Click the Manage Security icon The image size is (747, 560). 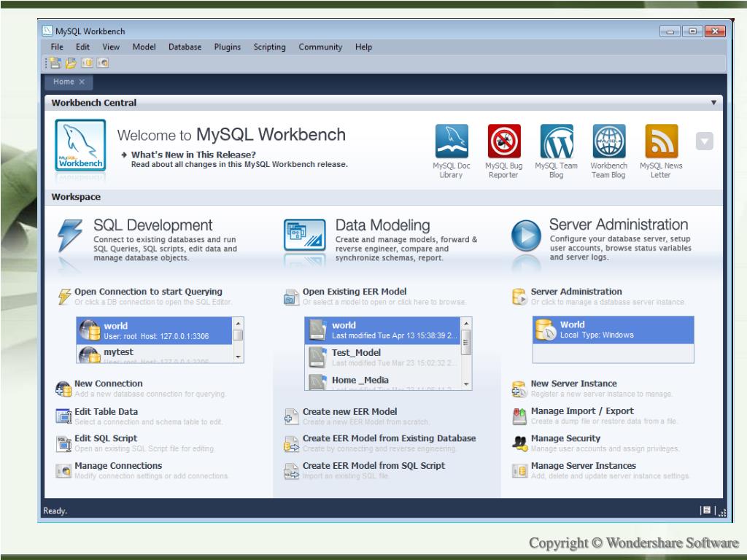pyautogui.click(x=519, y=444)
